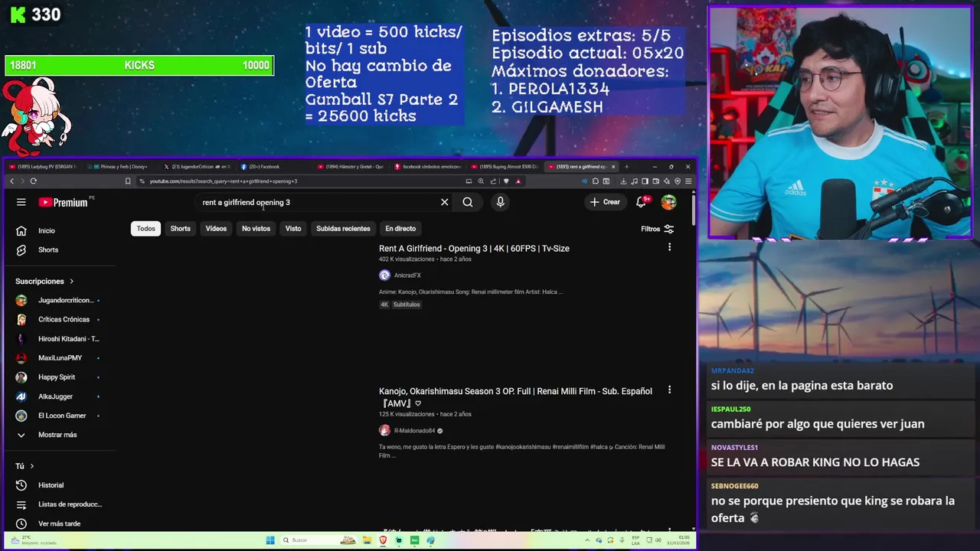Open a new browser tab
Viewport: 980px width, 551px height.
click(626, 166)
